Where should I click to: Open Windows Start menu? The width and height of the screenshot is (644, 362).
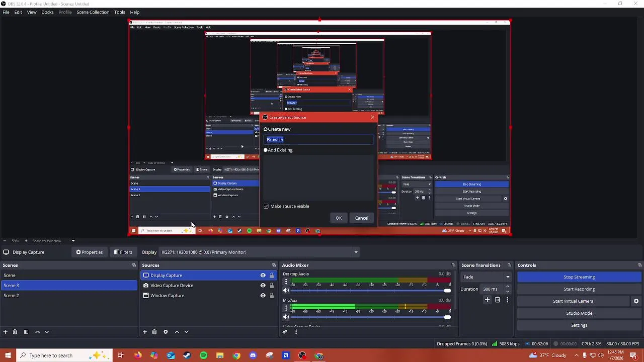click(x=8, y=355)
